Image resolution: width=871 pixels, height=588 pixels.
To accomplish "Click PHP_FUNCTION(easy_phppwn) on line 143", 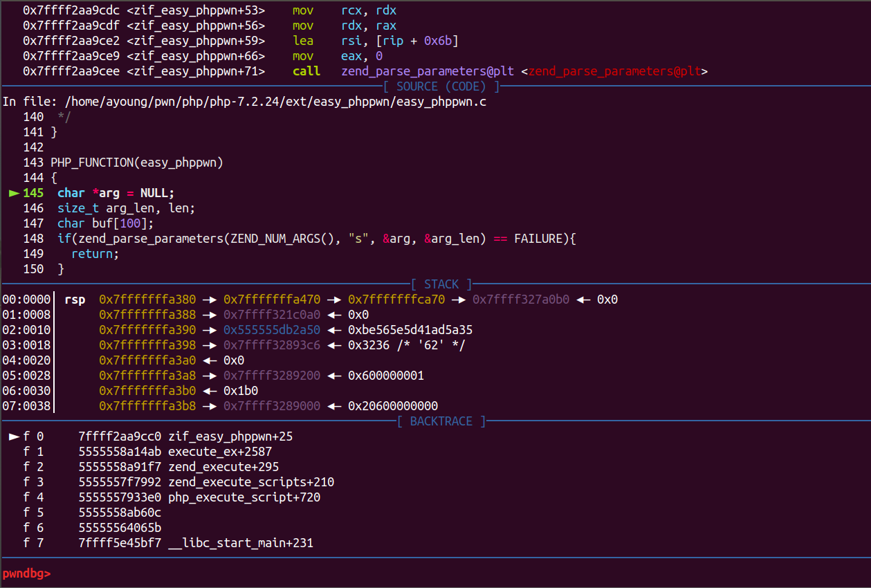I will coord(136,163).
